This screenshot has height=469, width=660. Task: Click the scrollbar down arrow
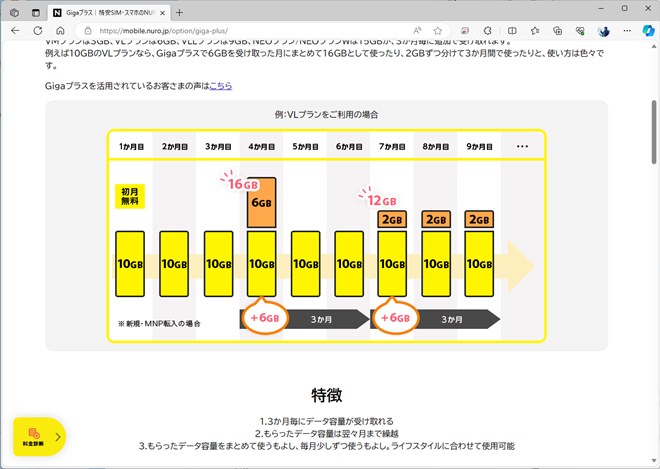click(x=654, y=461)
